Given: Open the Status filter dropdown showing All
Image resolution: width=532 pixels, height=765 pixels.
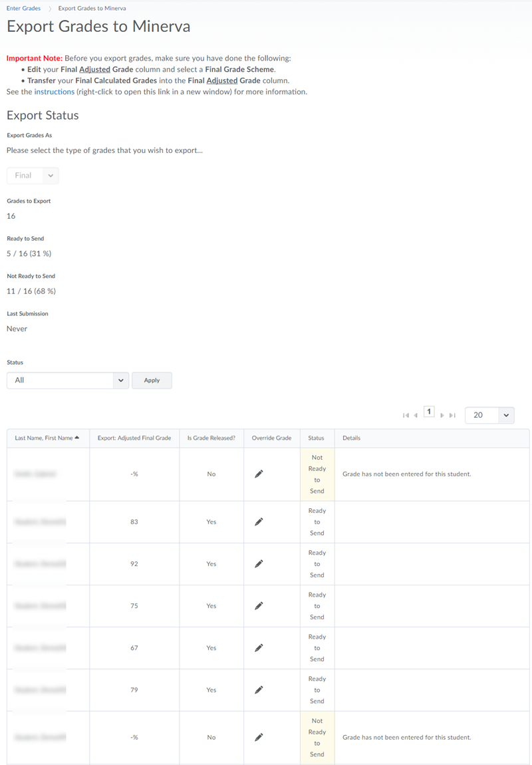Looking at the screenshot, I should click(x=66, y=380).
